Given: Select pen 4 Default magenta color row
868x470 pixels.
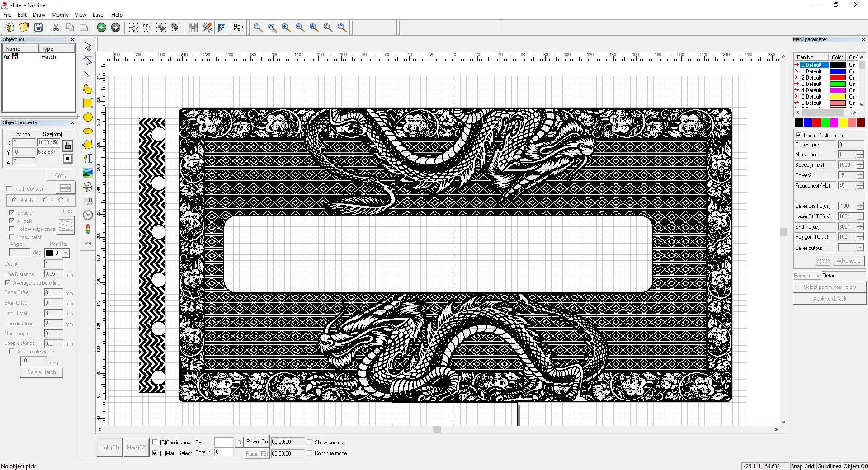Looking at the screenshot, I should [x=826, y=90].
